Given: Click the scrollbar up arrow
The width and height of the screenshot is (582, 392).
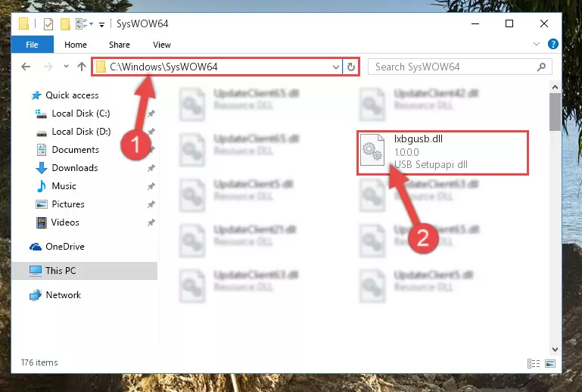Looking at the screenshot, I should tap(555, 87).
